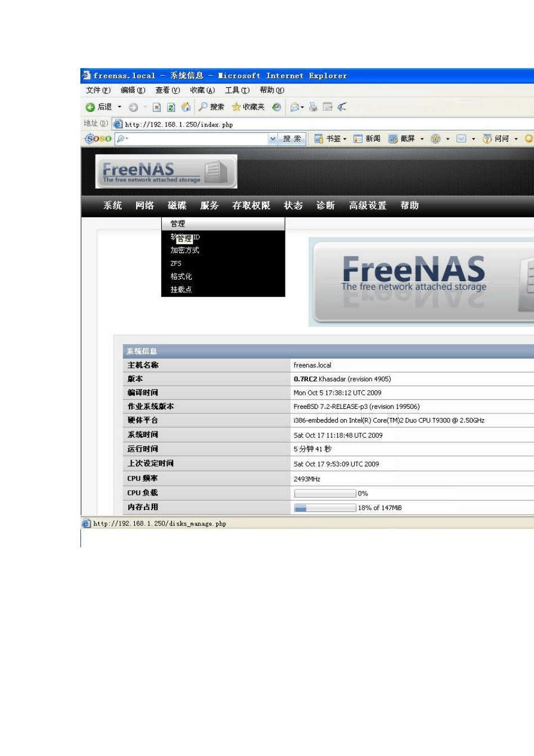Open the 收藏(A) menu
This screenshot has width=534, height=756.
click(x=202, y=90)
